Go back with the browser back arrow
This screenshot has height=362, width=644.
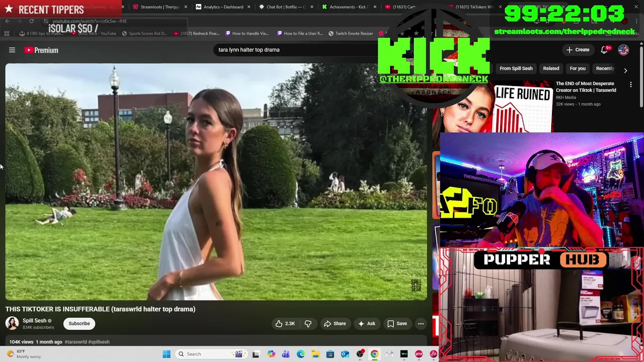(8, 21)
